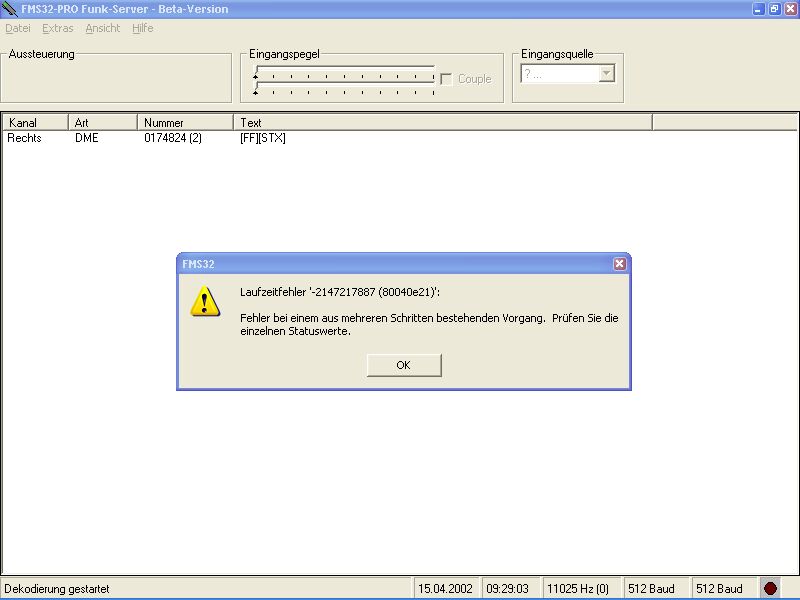Click the upper Eingangspegel slider

(x=344, y=74)
